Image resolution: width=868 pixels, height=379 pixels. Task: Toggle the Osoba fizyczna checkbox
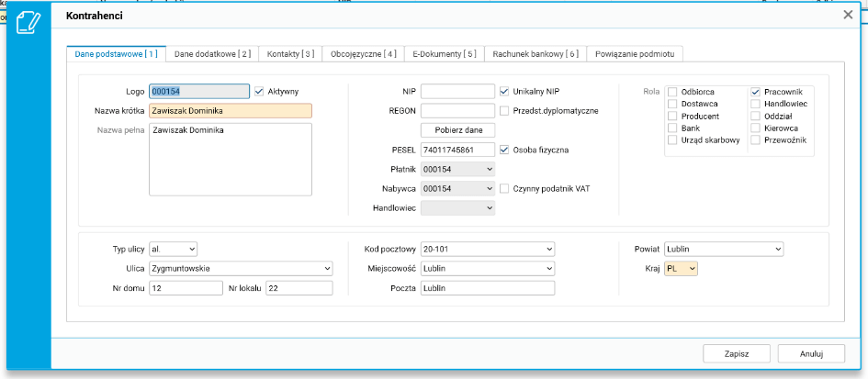503,150
